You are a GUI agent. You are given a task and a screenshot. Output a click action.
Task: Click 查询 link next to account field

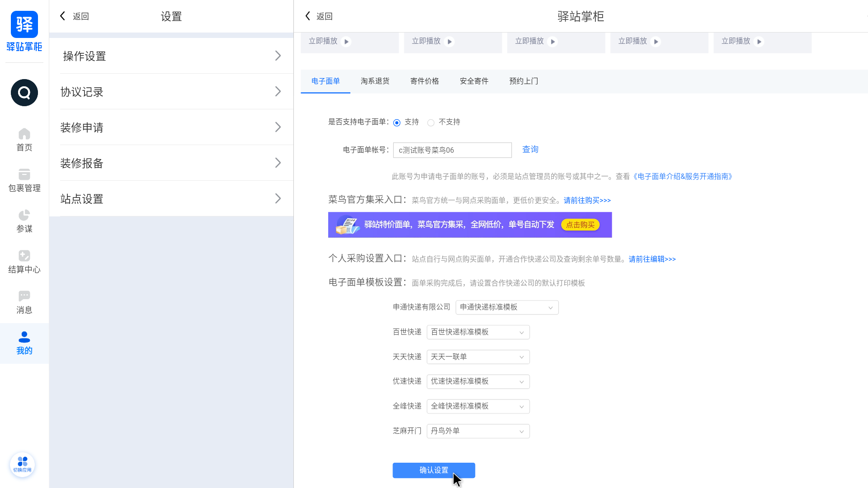click(530, 150)
